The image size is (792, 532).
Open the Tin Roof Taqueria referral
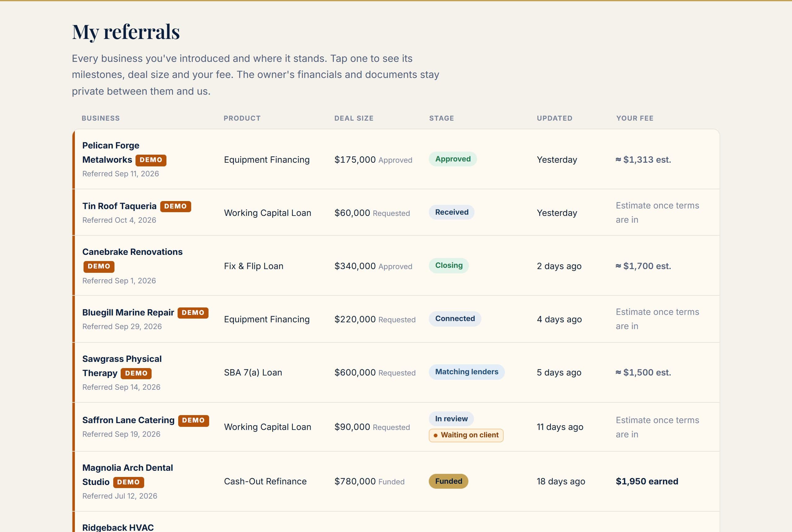(396, 212)
